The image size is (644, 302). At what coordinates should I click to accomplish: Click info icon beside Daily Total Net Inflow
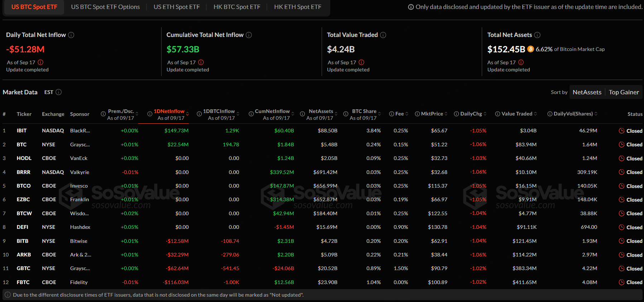[71, 35]
